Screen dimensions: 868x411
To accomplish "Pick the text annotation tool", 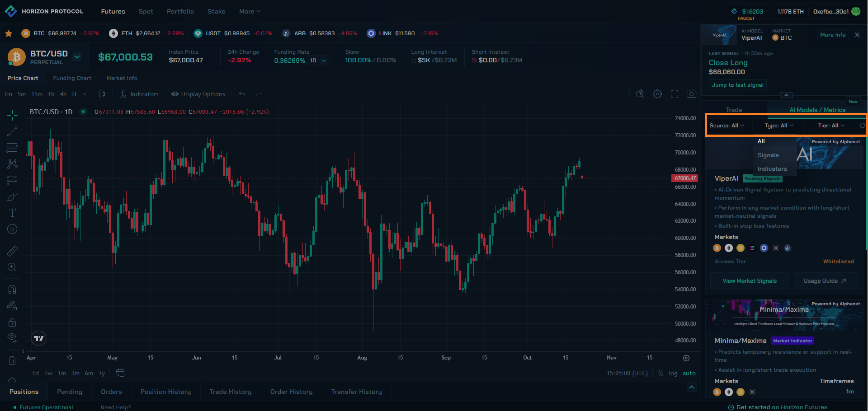I will pyautogui.click(x=12, y=213).
